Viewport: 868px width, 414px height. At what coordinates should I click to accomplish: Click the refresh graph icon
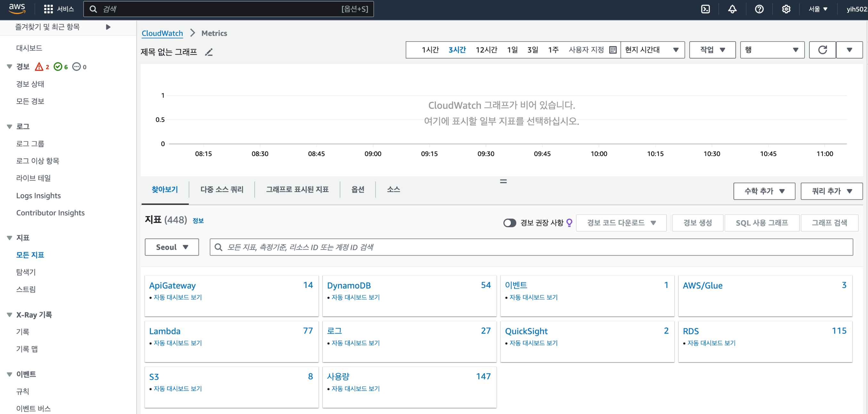pos(822,50)
